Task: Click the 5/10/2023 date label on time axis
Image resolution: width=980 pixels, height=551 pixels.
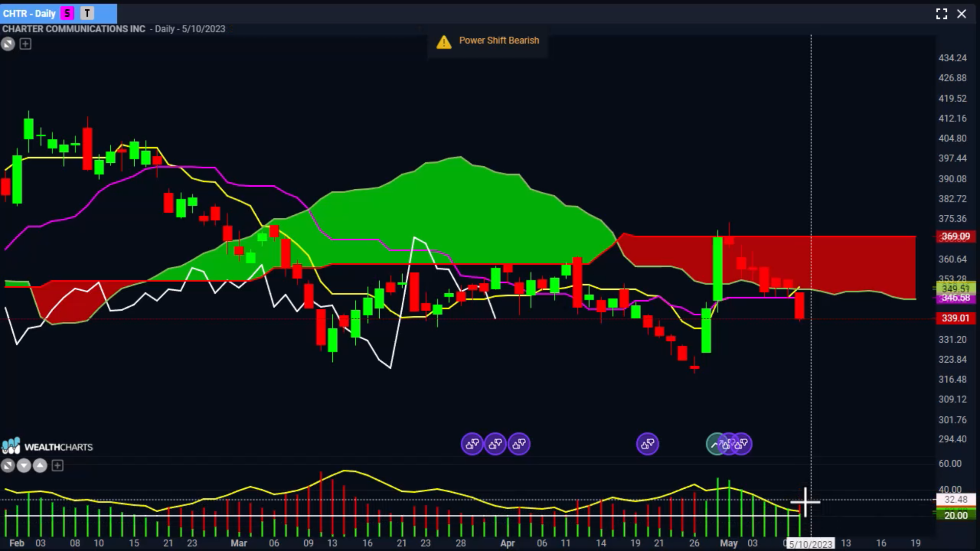Action: [811, 544]
